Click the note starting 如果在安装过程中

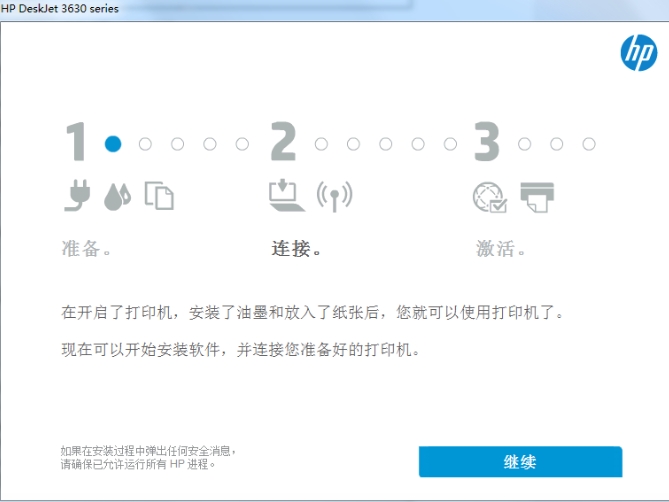[148, 450]
